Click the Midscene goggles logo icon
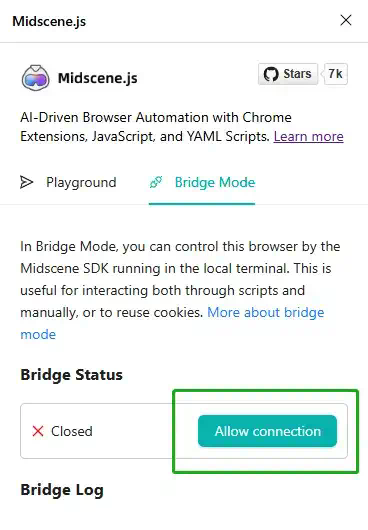This screenshot has height=530, width=368. [35, 78]
